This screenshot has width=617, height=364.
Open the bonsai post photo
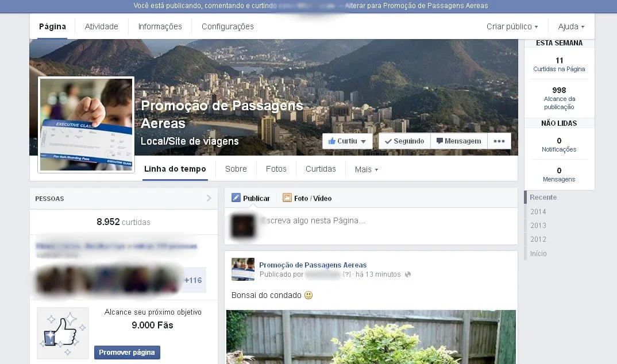click(x=371, y=337)
